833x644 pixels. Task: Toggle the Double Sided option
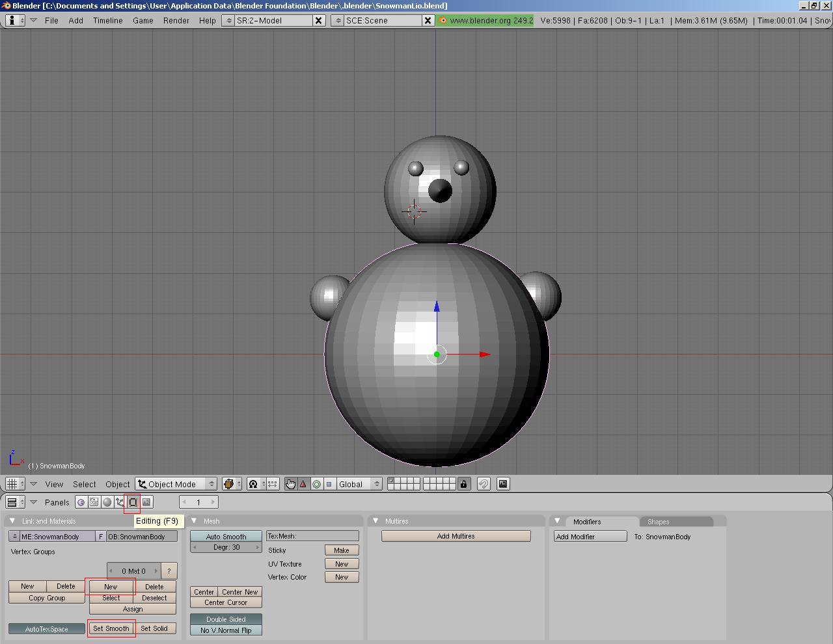pyautogui.click(x=226, y=619)
